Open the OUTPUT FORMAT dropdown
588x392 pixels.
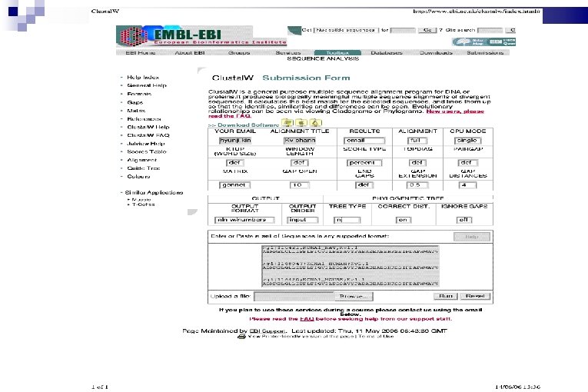click(244, 220)
